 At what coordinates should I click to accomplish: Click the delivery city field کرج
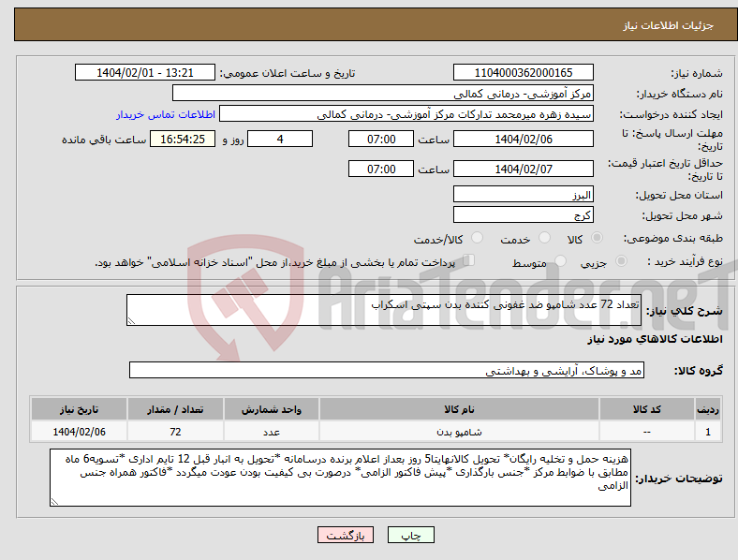pyautogui.click(x=524, y=214)
